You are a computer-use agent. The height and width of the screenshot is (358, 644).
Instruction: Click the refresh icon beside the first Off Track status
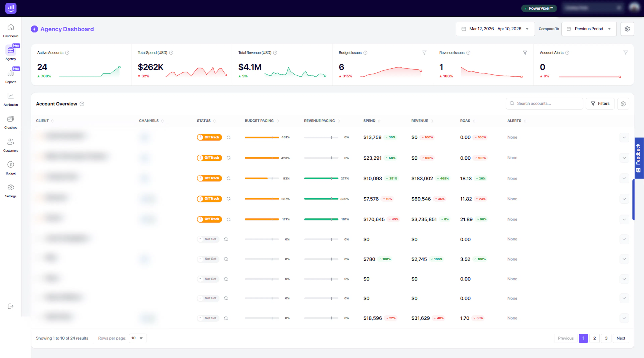[228, 137]
